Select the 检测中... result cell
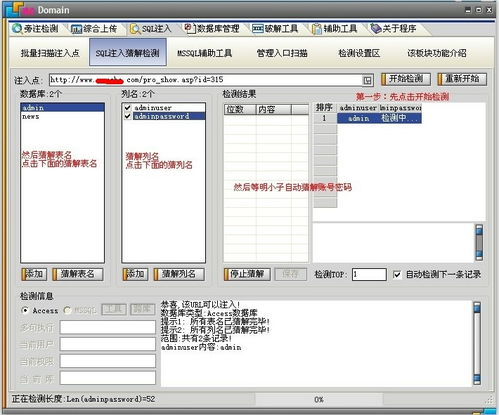The width and height of the screenshot is (499, 415). pos(400,118)
